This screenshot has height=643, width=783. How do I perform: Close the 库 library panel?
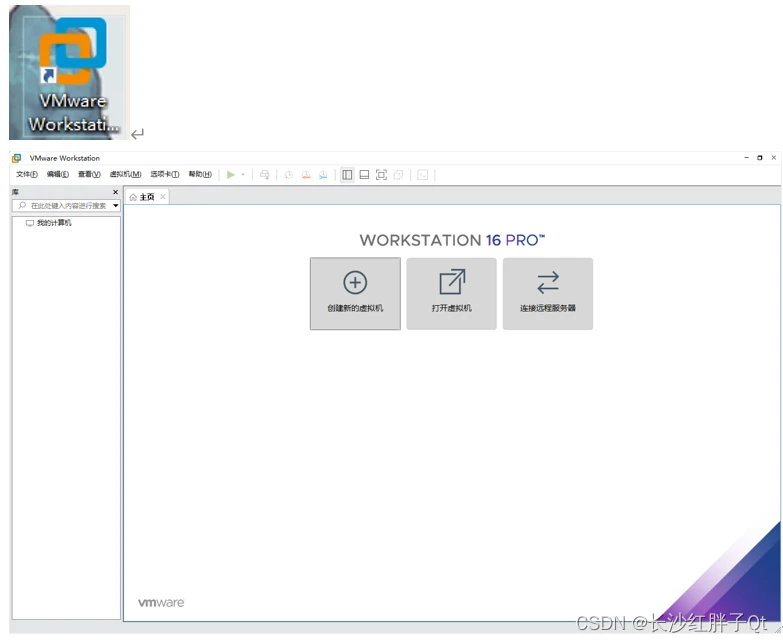[115, 192]
